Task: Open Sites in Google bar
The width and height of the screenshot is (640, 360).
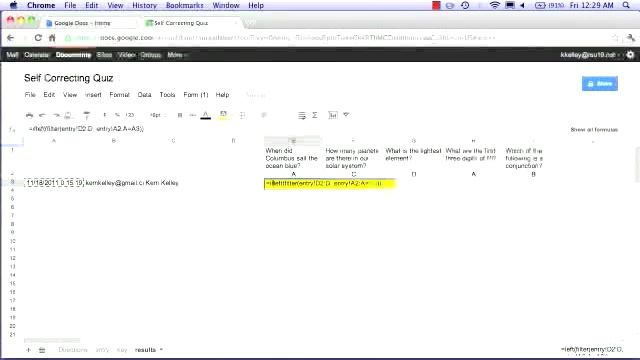Action: click(x=104, y=55)
